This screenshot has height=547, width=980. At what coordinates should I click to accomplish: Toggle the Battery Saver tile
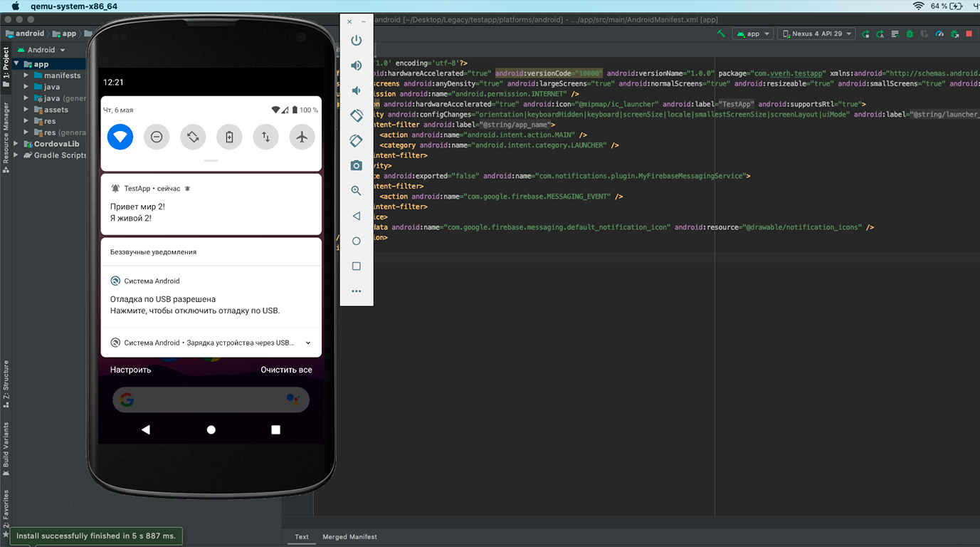[229, 137]
